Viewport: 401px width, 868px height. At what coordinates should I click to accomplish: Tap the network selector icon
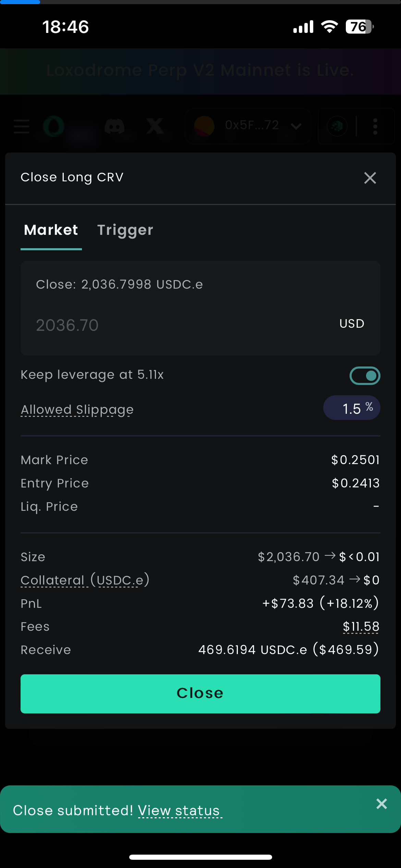tap(337, 126)
